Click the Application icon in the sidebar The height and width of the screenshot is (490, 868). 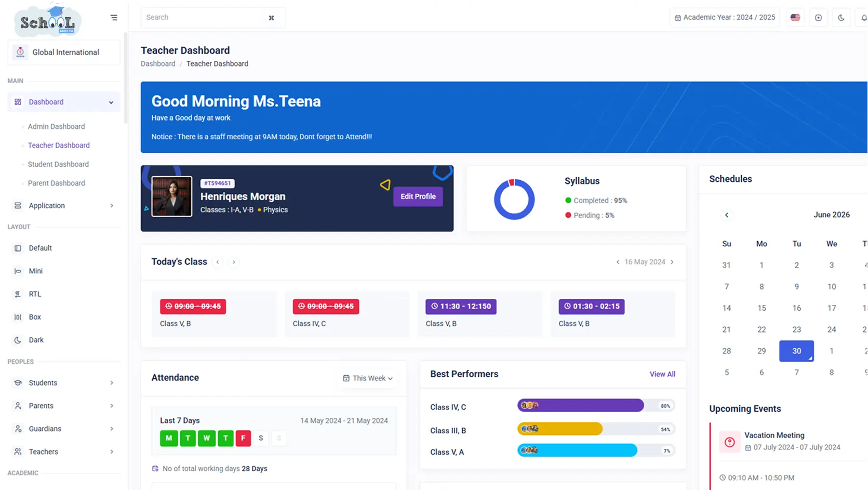18,206
